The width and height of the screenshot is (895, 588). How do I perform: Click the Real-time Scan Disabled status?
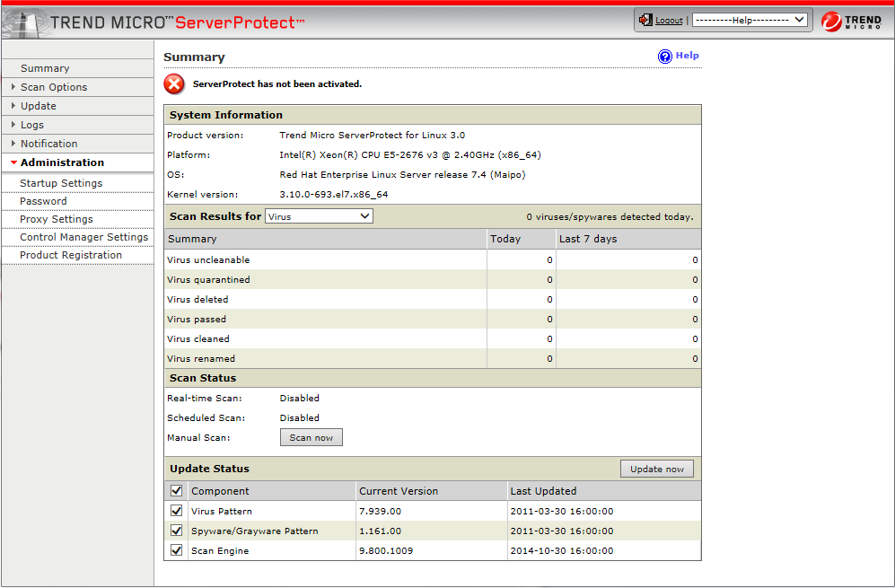tap(300, 398)
